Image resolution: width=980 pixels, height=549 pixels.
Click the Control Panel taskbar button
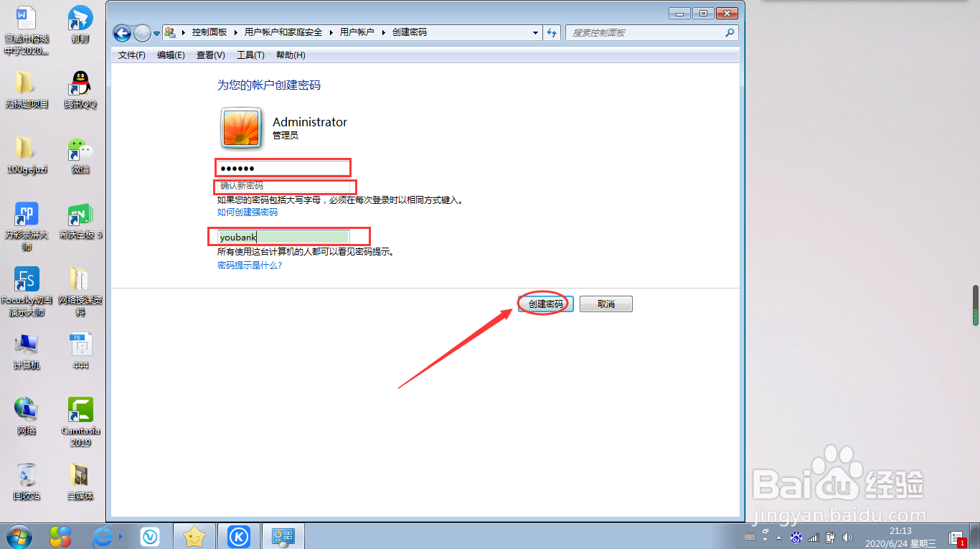pyautogui.click(x=283, y=536)
